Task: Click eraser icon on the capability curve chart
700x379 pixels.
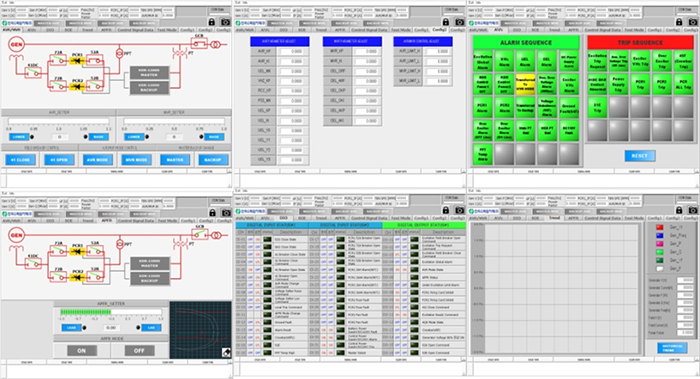Action: tap(227, 353)
